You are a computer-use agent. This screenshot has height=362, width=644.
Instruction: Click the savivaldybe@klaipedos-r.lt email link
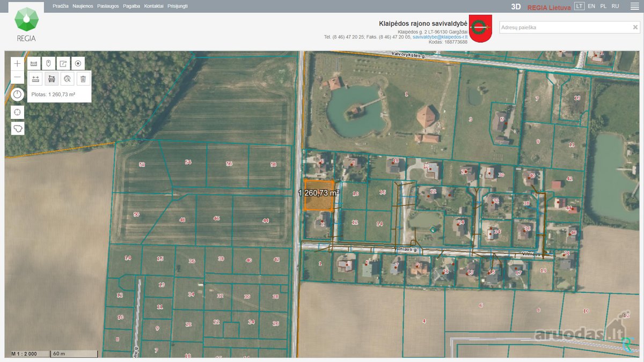pyautogui.click(x=440, y=37)
